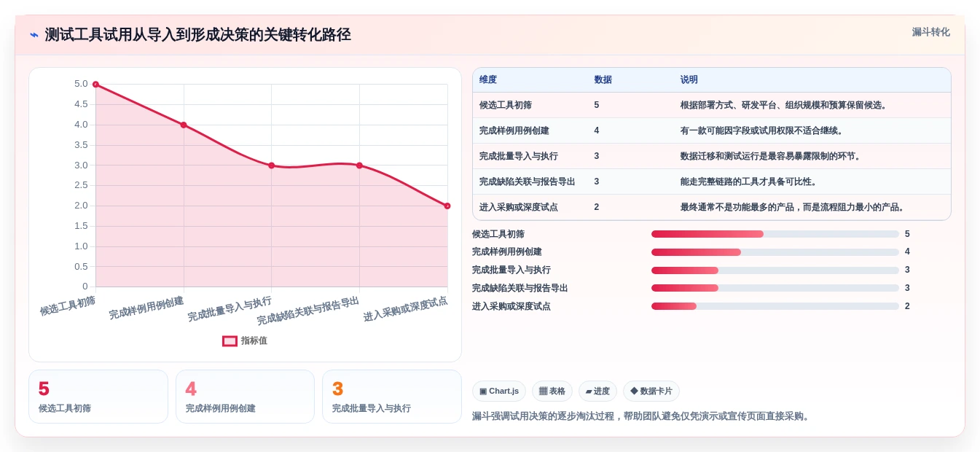Click description 有一款可能因字段或试用权限不适合继续
This screenshot has height=452, width=980.
762,130
